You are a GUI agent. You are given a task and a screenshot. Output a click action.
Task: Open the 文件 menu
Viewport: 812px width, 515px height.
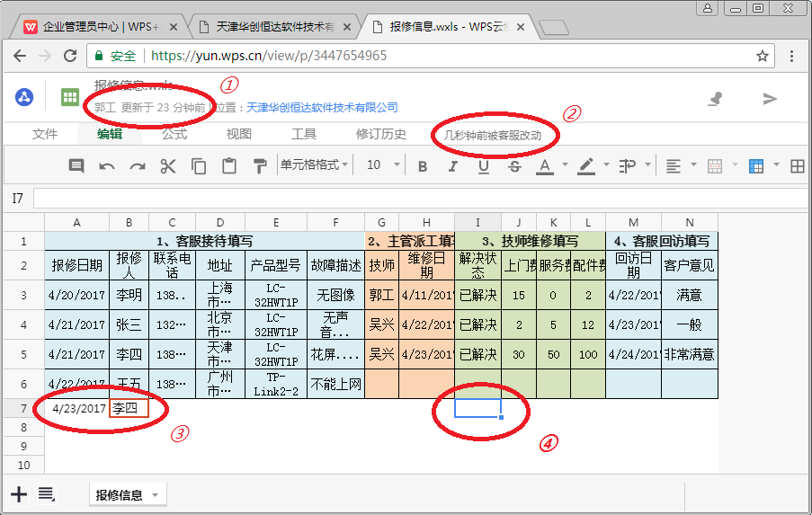45,134
